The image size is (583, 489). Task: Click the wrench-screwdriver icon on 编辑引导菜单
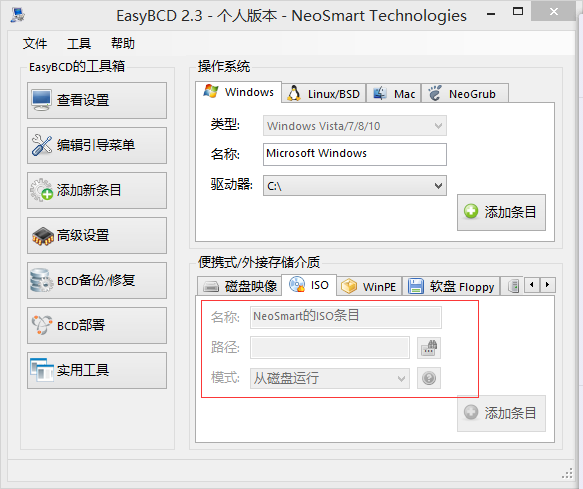42,145
